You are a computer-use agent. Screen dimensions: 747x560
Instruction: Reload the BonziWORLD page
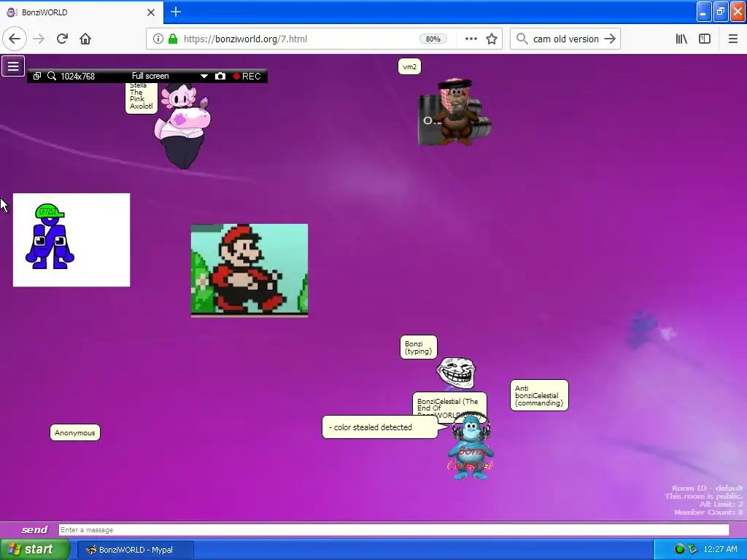click(62, 39)
